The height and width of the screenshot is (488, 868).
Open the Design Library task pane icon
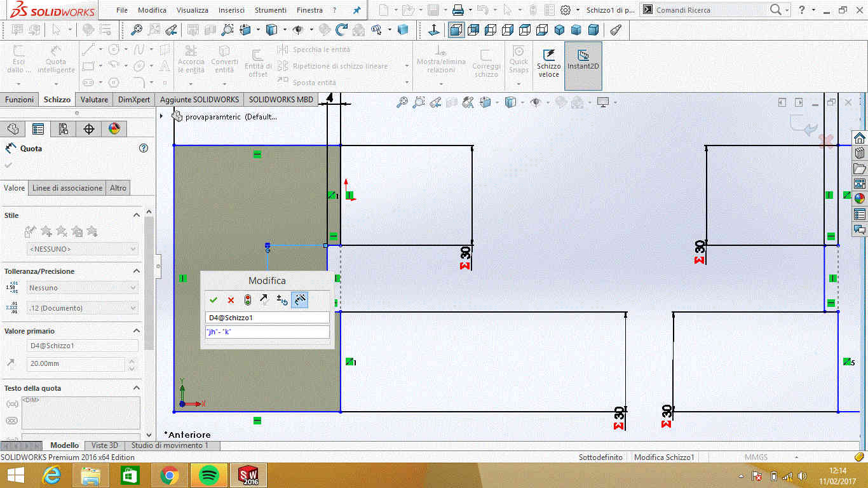click(859, 153)
